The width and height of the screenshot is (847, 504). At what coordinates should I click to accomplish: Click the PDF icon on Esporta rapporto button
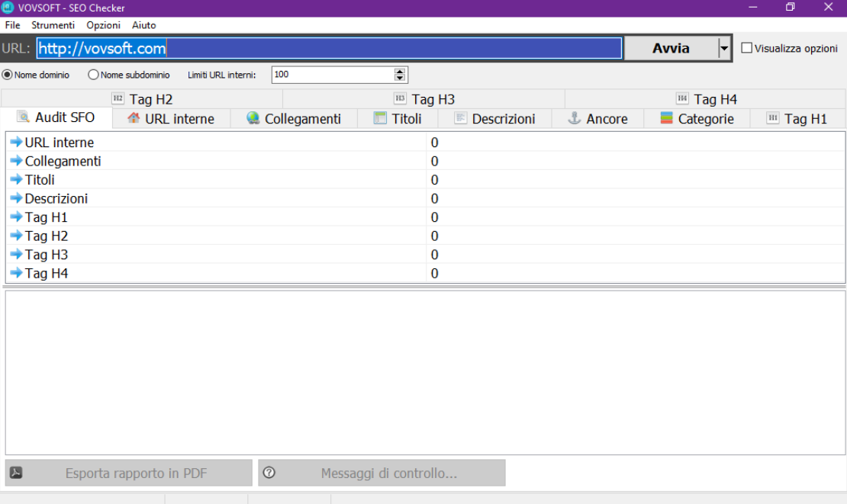coord(16,473)
